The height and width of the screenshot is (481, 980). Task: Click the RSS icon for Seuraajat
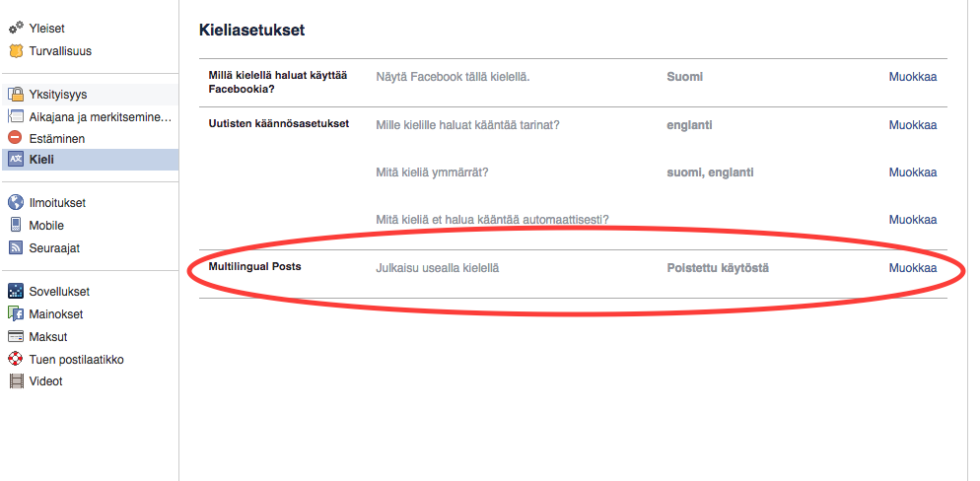pos(16,248)
